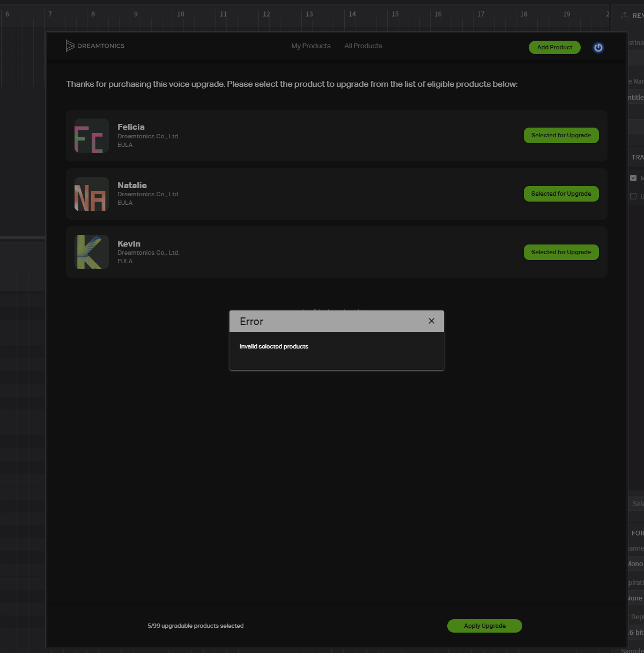The height and width of the screenshot is (653, 644).
Task: Open the EULA link under Felicia
Action: click(x=125, y=145)
